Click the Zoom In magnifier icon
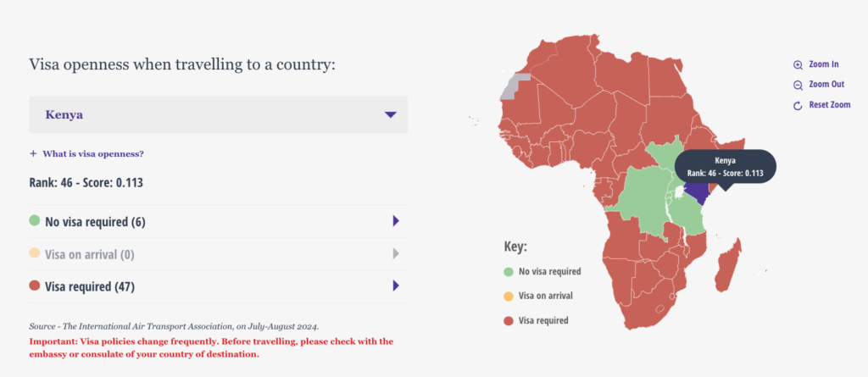Viewport: 868px width, 377px height. (798, 64)
